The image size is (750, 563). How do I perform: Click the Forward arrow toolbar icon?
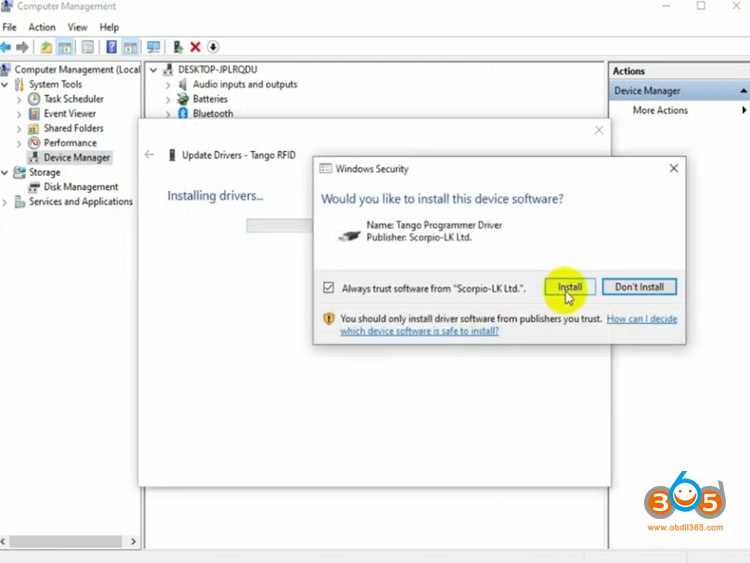click(22, 47)
